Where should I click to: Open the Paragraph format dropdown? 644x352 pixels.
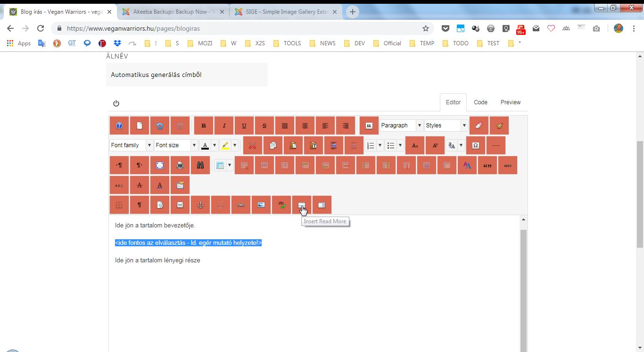pos(401,126)
